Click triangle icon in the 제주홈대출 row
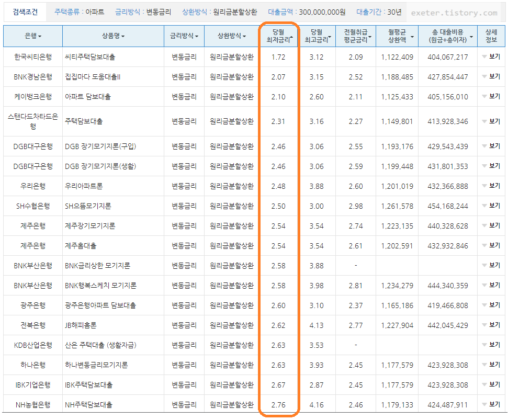This screenshot has height=420, width=508. point(484,245)
